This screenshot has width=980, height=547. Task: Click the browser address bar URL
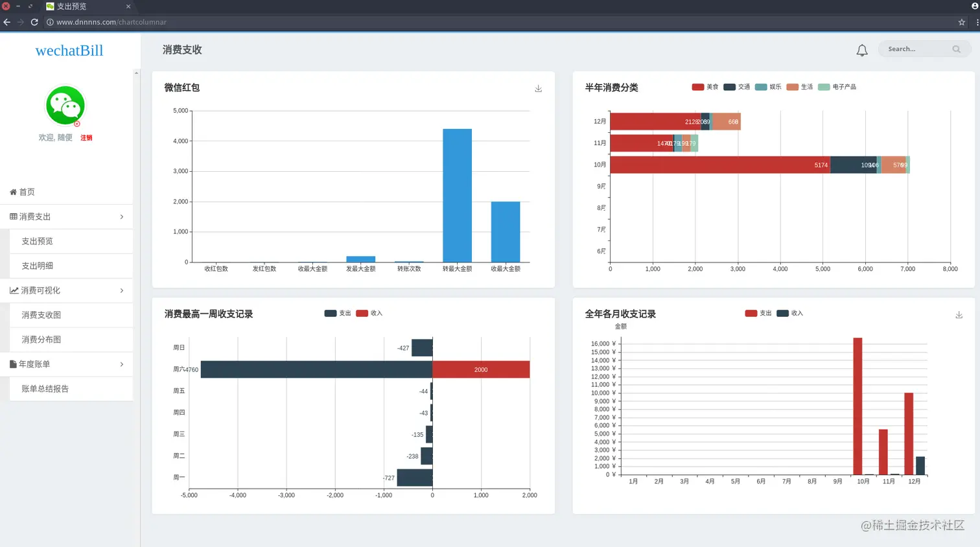pos(111,22)
